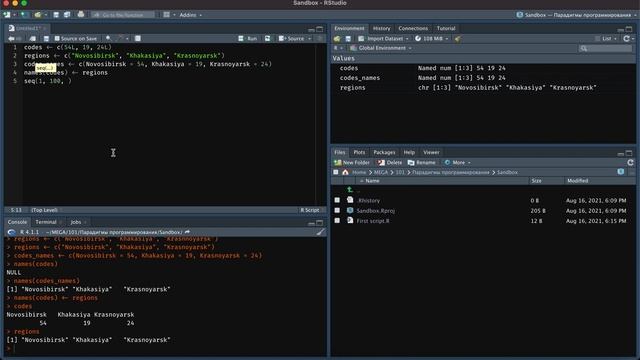Viewport: 640px width, 360px height.
Task: Click the Environment search field
Action: (x=606, y=48)
